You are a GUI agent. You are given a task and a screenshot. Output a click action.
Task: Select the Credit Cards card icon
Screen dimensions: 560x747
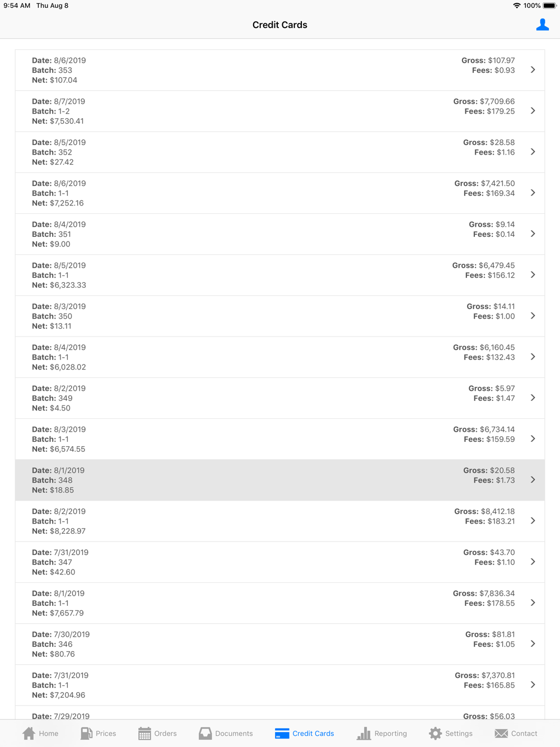pyautogui.click(x=282, y=733)
